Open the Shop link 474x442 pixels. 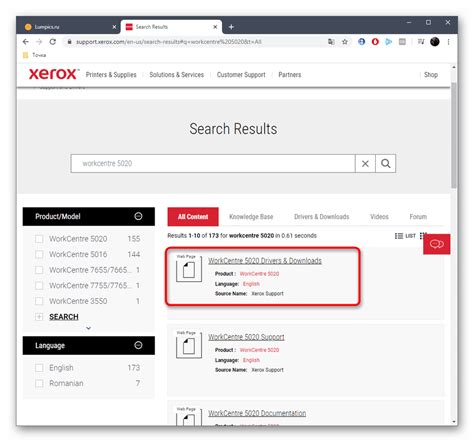(x=431, y=75)
